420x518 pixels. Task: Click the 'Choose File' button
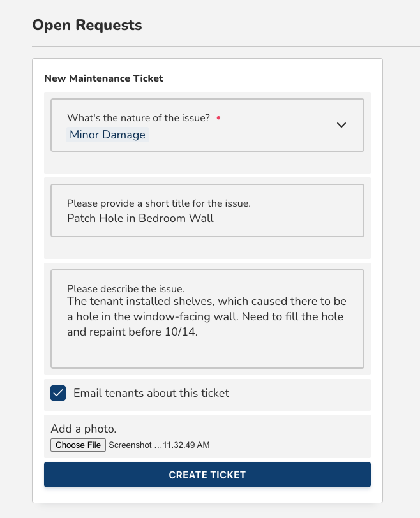[78, 445]
